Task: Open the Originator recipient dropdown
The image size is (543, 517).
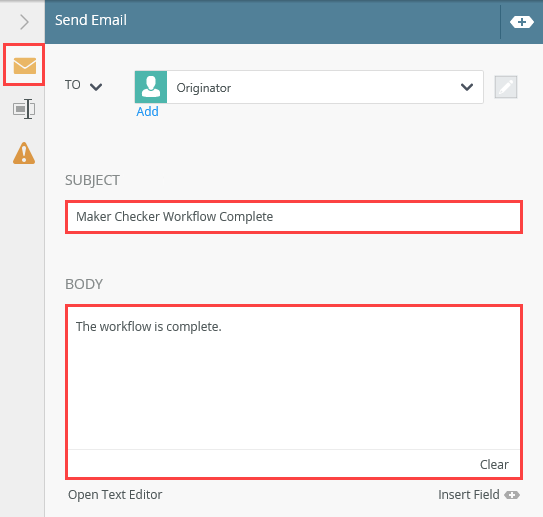Action: coord(467,87)
